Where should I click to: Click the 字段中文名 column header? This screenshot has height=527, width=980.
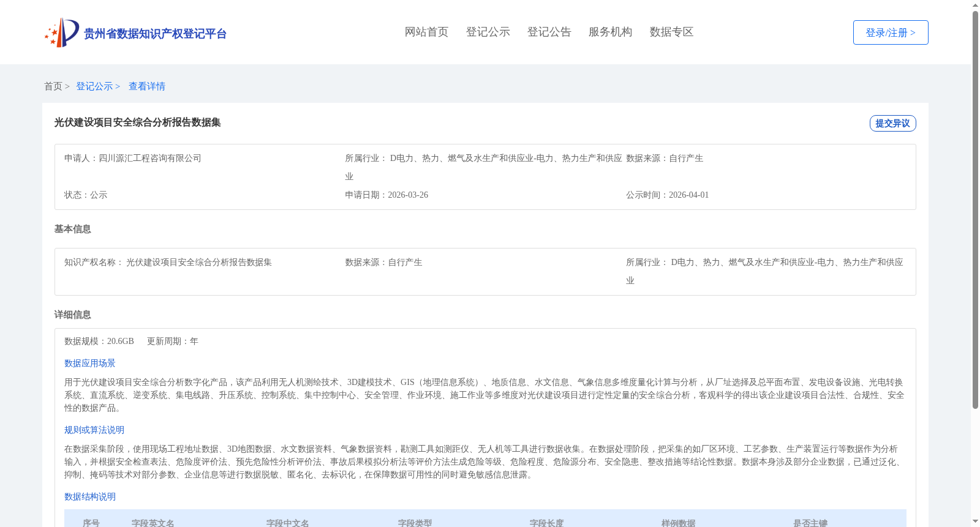click(x=288, y=523)
